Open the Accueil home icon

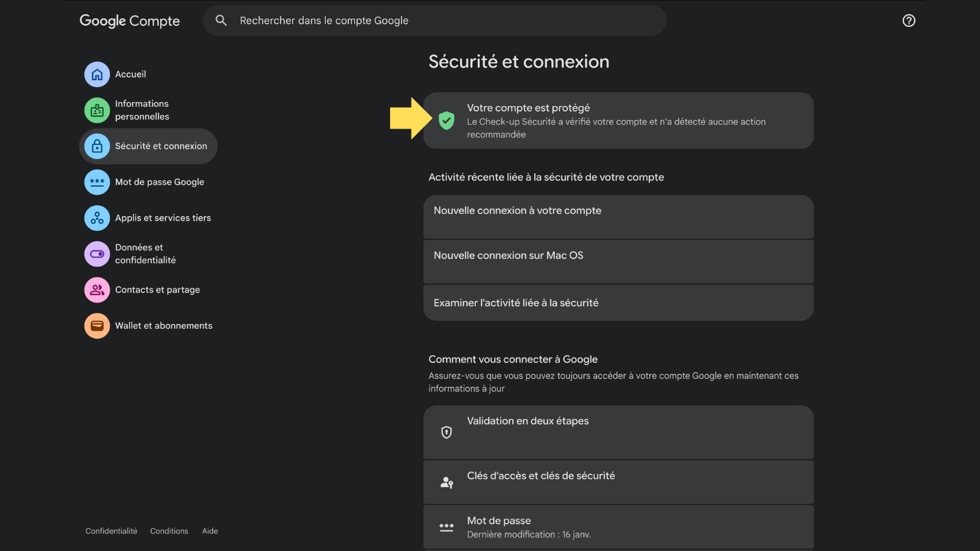97,74
